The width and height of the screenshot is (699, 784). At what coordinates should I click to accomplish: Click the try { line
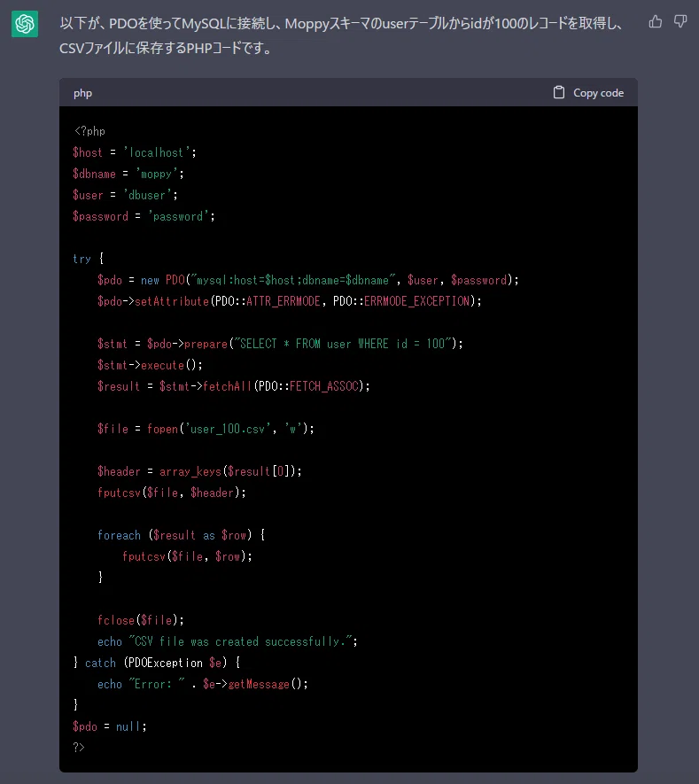click(x=89, y=259)
